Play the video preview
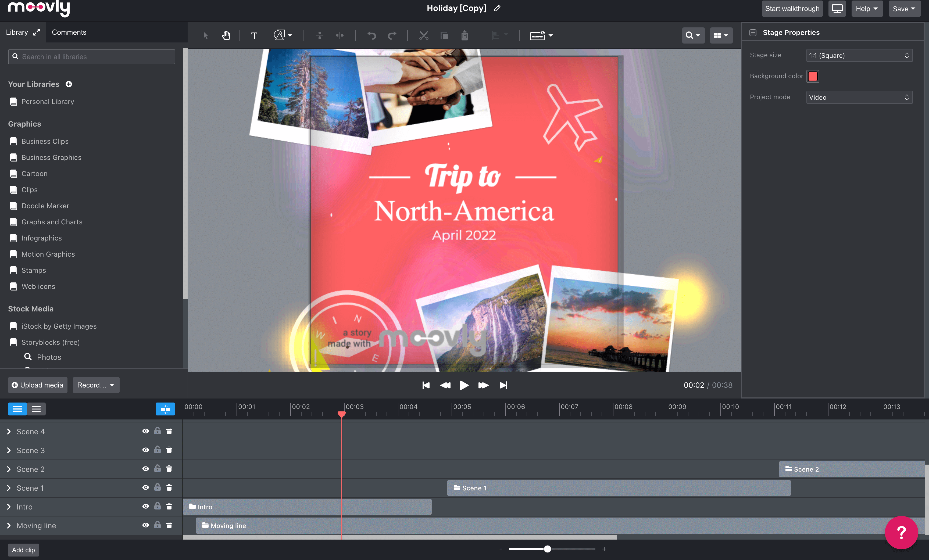The image size is (929, 560). tap(464, 385)
